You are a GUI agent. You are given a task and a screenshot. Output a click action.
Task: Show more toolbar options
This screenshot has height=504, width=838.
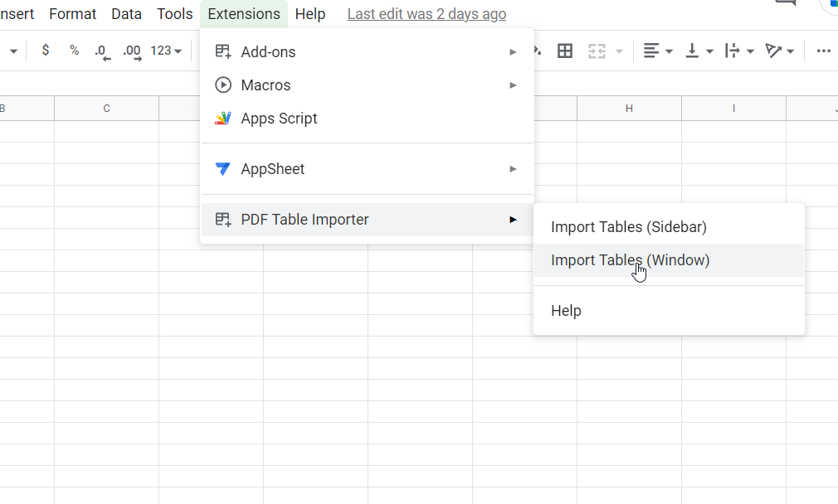(x=823, y=51)
